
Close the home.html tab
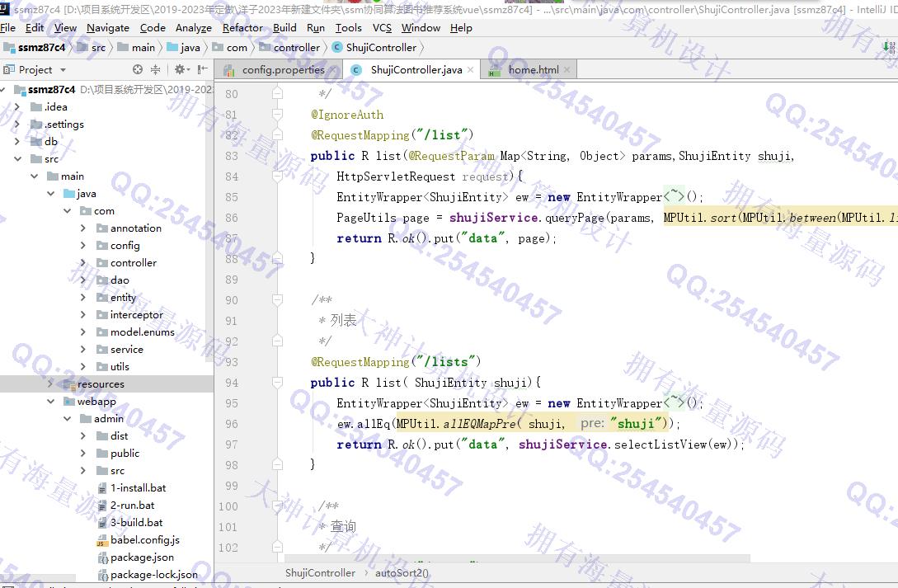click(x=567, y=70)
